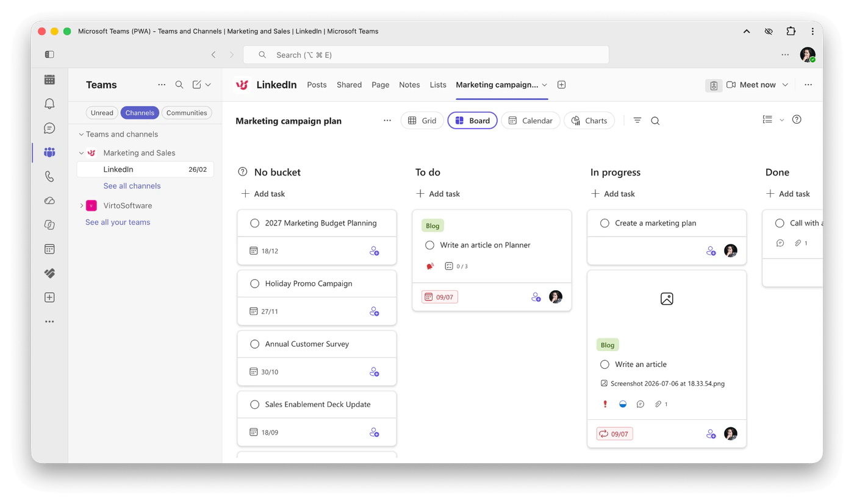Complete the Write an article on Planner task
This screenshot has height=504, width=854.
click(x=430, y=245)
